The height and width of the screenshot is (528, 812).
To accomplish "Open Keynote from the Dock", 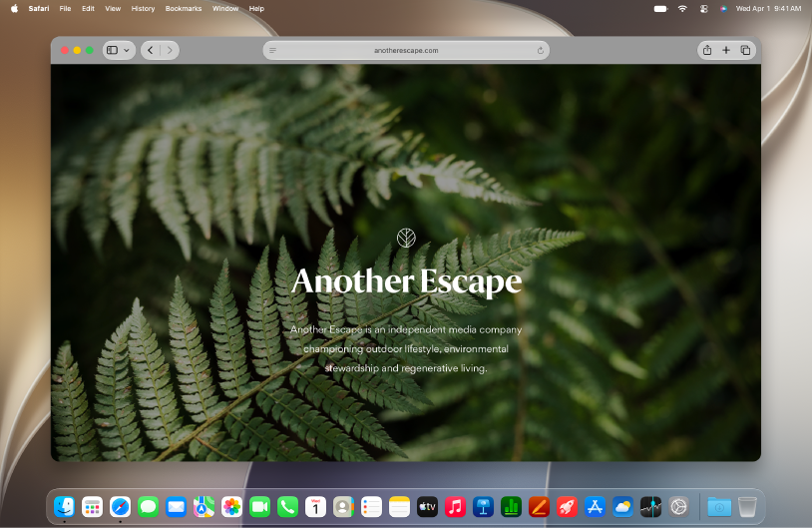I will click(x=483, y=507).
